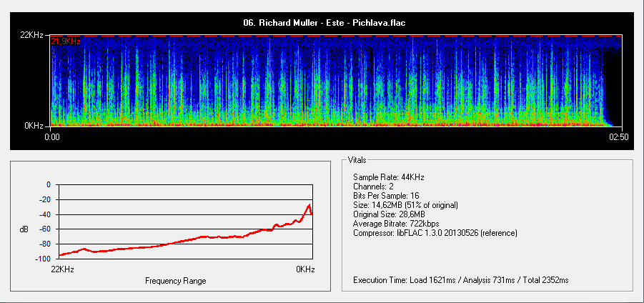644x303 pixels.
Task: Click the 02:50 end time marker
Action: (618, 136)
